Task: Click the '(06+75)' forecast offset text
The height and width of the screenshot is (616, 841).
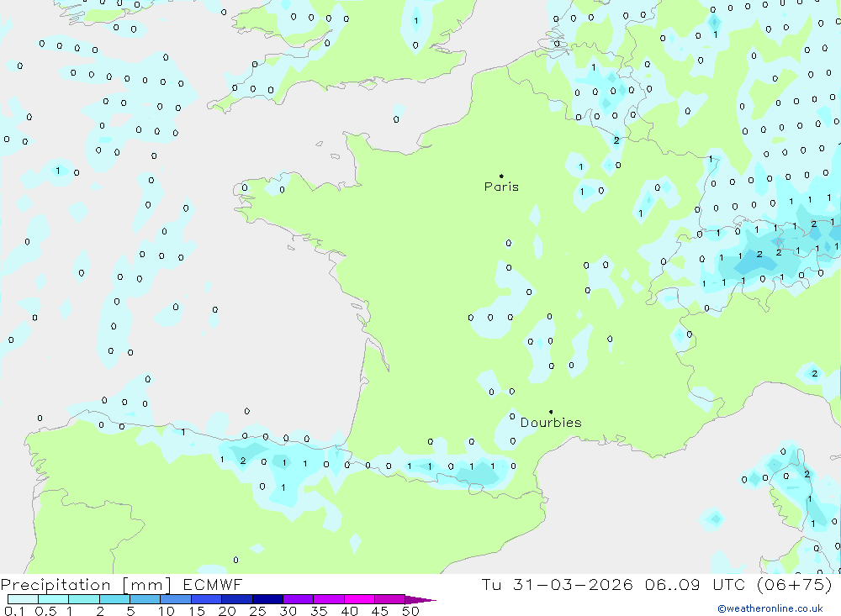Action: click(x=795, y=584)
